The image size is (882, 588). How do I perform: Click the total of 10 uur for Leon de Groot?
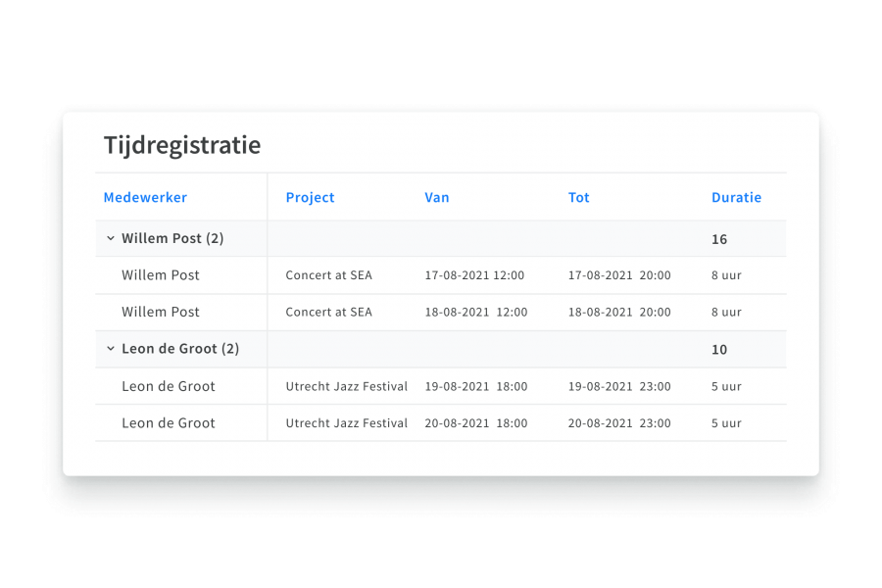point(719,349)
